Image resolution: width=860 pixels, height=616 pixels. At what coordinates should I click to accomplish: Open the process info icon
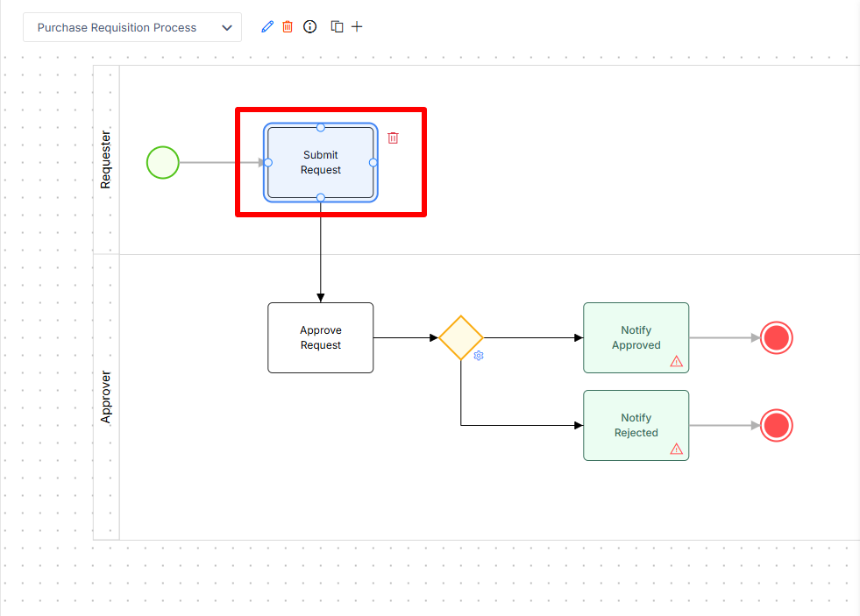point(309,27)
